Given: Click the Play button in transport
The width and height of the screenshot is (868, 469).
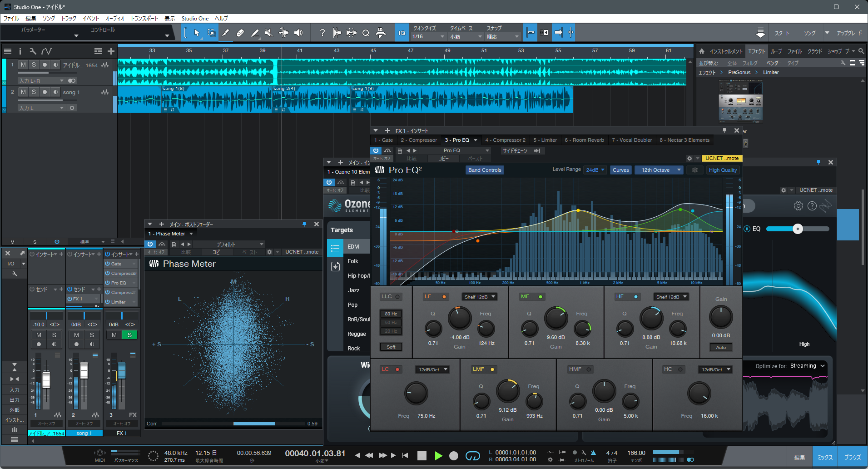Looking at the screenshot, I should click(438, 456).
